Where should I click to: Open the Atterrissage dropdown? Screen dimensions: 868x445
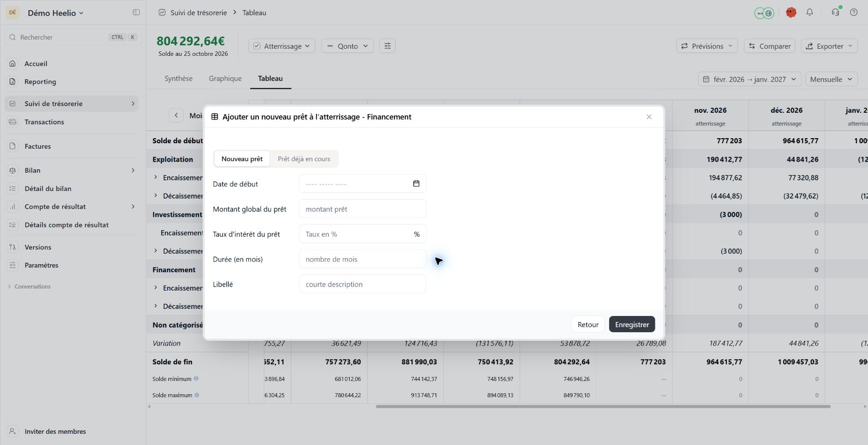tap(282, 46)
